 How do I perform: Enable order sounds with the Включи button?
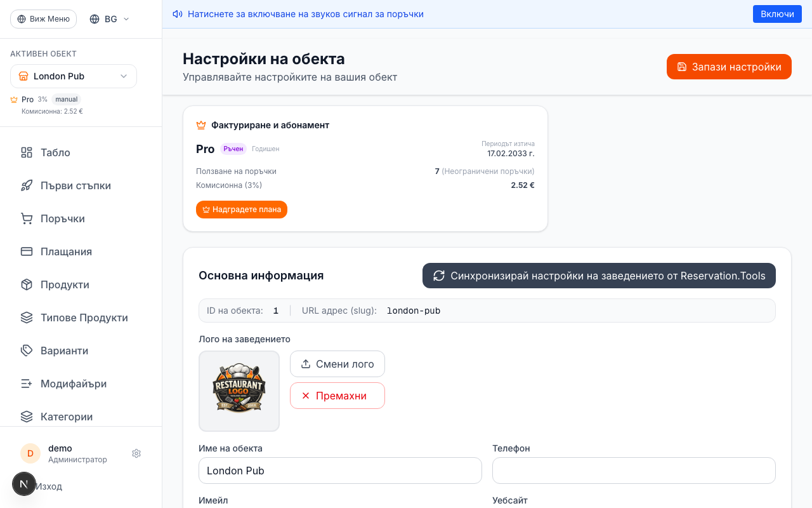point(777,13)
